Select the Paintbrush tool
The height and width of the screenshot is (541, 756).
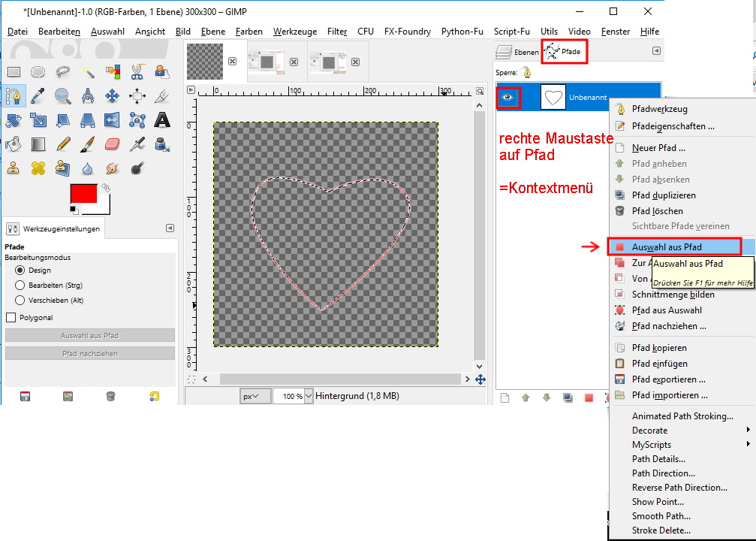coord(88,144)
